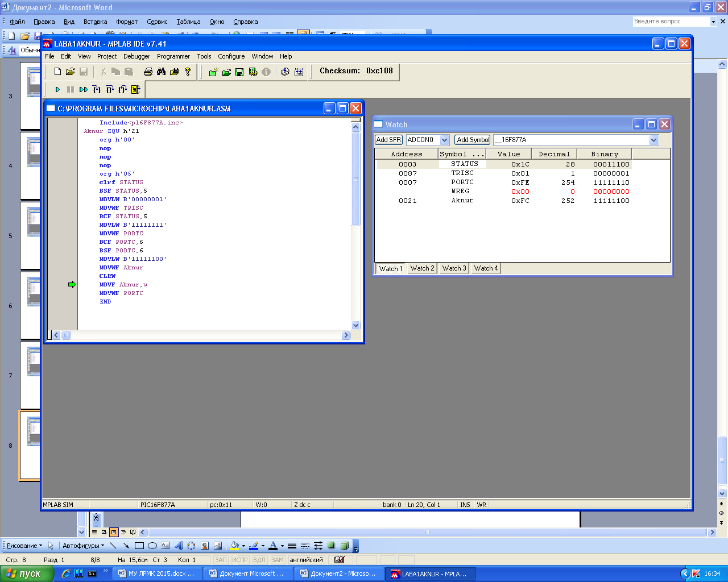Open the _16F877A symbol dropdown
The width and height of the screenshot is (728, 582).
(653, 140)
